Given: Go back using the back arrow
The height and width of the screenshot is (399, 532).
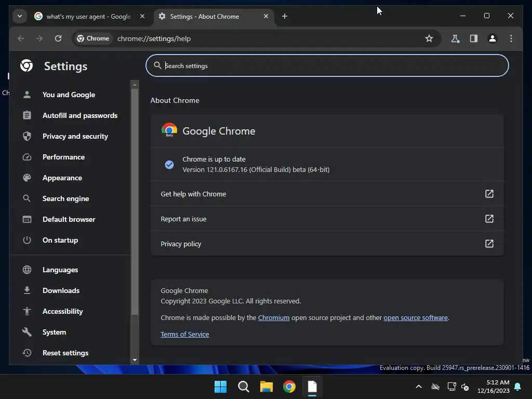Looking at the screenshot, I should coord(21,38).
